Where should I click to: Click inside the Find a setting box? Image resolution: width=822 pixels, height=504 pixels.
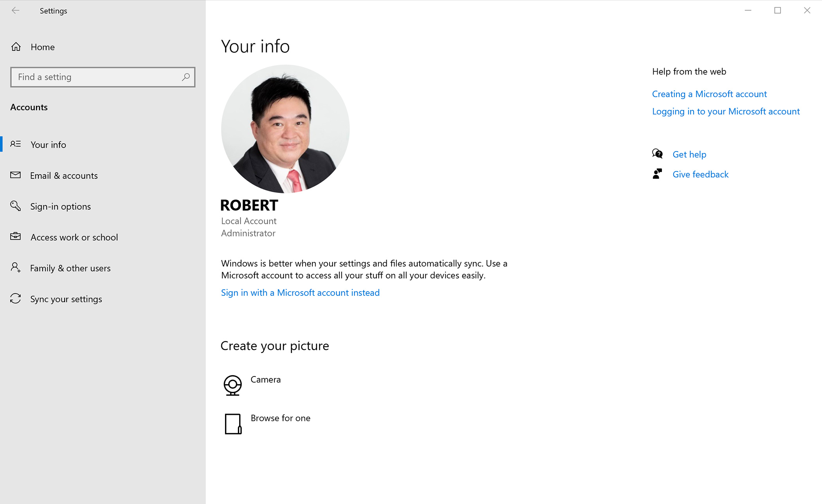90,77
